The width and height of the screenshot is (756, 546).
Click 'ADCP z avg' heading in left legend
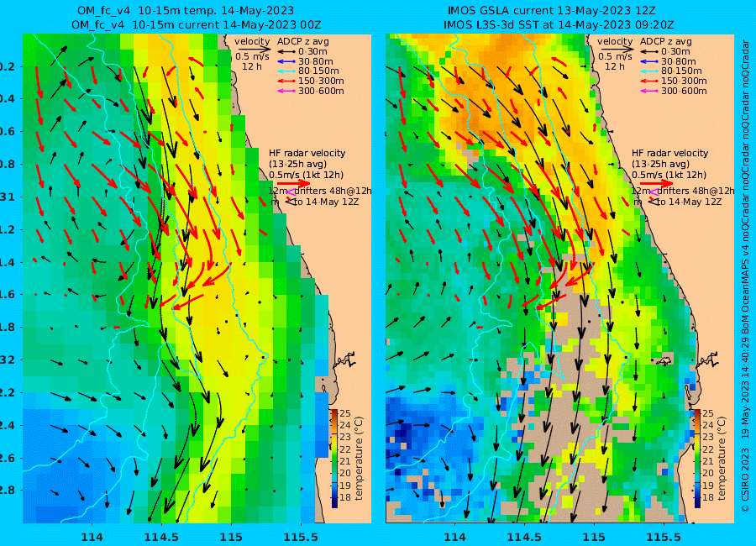[x=302, y=42]
